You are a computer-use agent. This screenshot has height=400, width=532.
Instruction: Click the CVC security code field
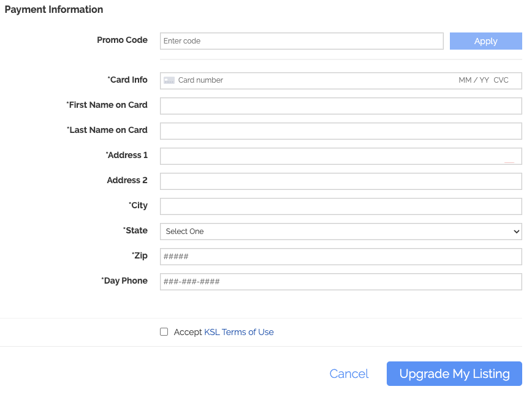click(501, 80)
